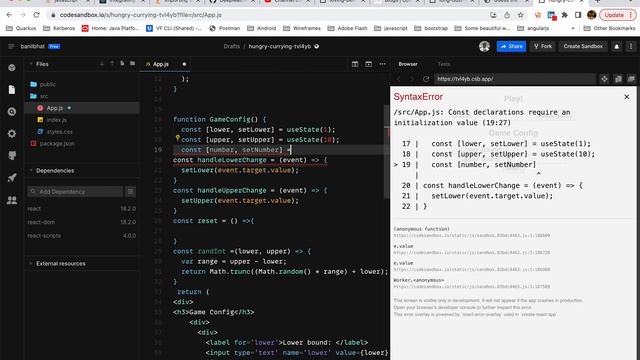Click the Add Dependency search field

[75, 191]
